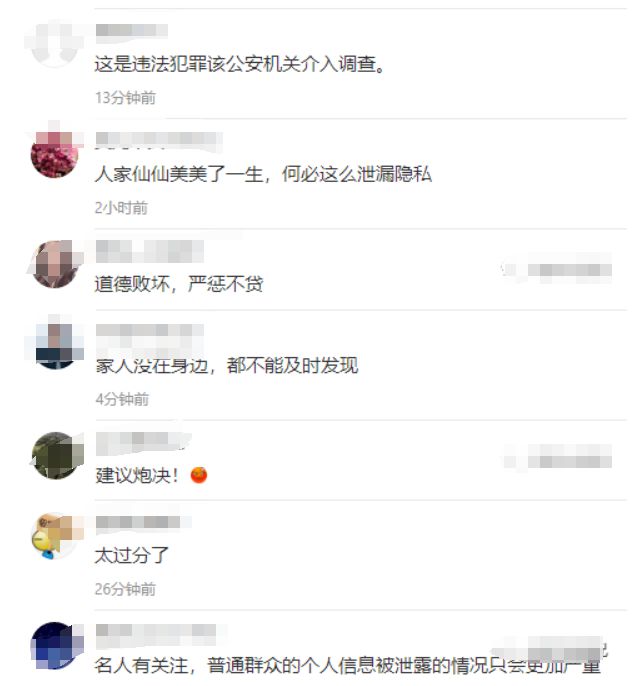
Task: Click the flower avatar of second commenter
Action: tap(55, 154)
